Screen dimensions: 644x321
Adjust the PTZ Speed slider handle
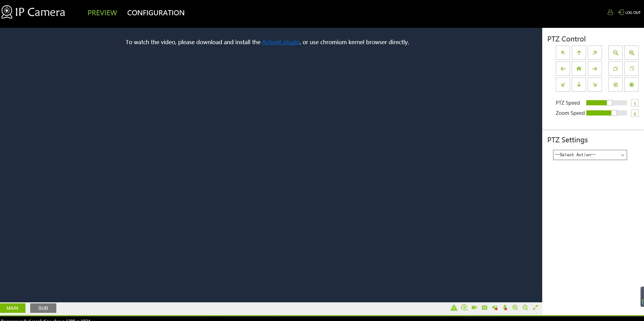609,103
